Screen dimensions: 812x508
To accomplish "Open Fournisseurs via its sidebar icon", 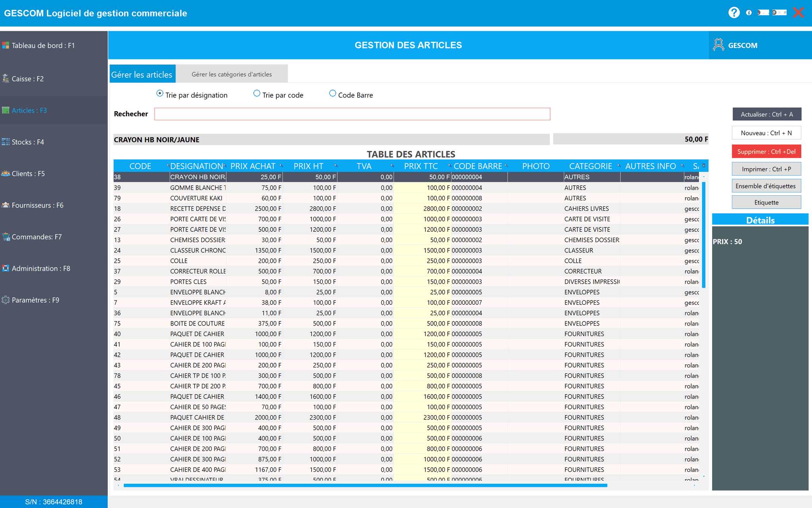I will coord(6,205).
